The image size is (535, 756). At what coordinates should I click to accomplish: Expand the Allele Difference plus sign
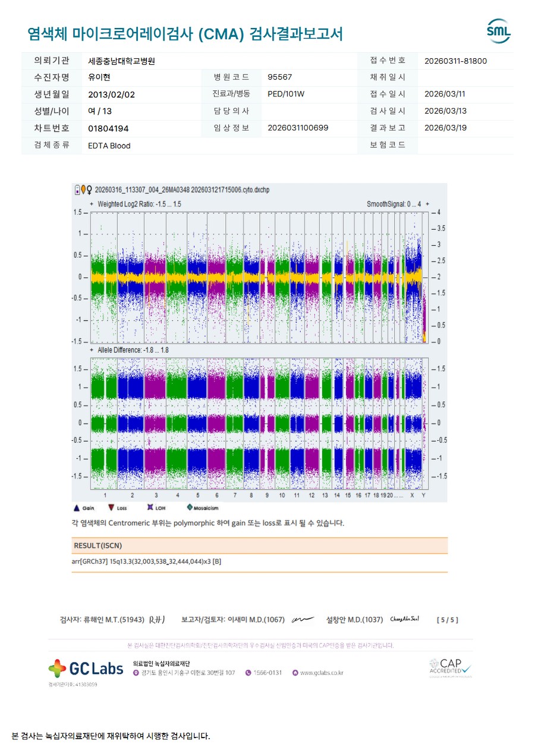pyautogui.click(x=91, y=350)
